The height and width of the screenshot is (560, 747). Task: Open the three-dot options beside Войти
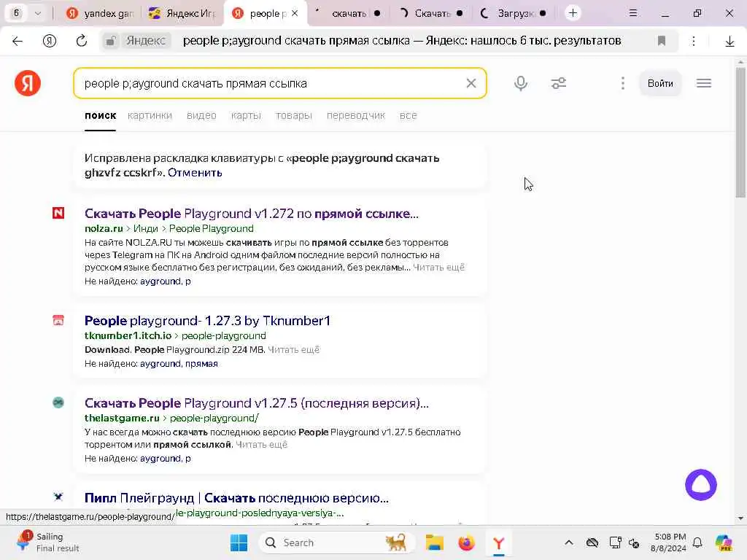(x=623, y=83)
